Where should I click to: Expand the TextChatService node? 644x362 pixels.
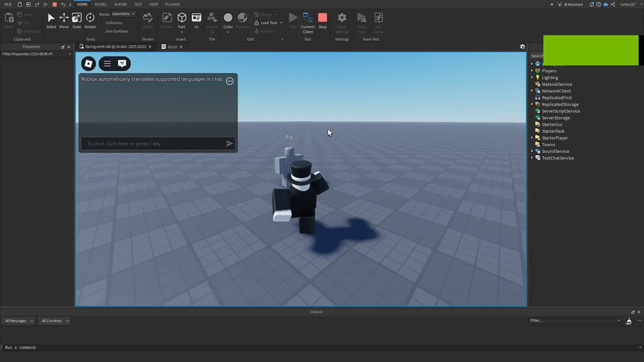532,158
